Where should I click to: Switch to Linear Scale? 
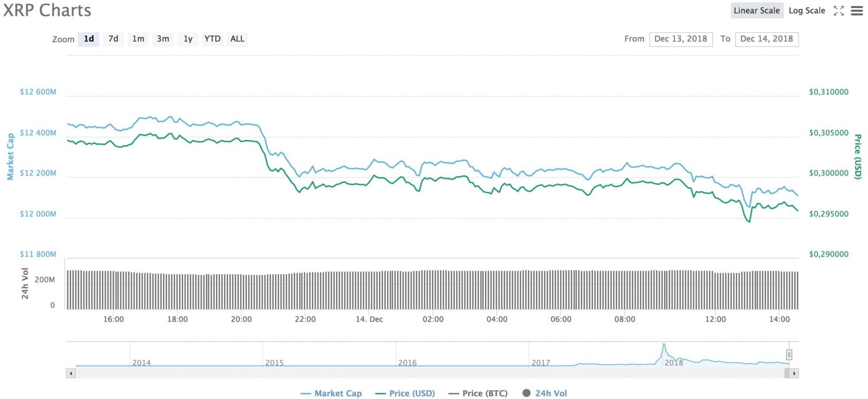tap(756, 10)
